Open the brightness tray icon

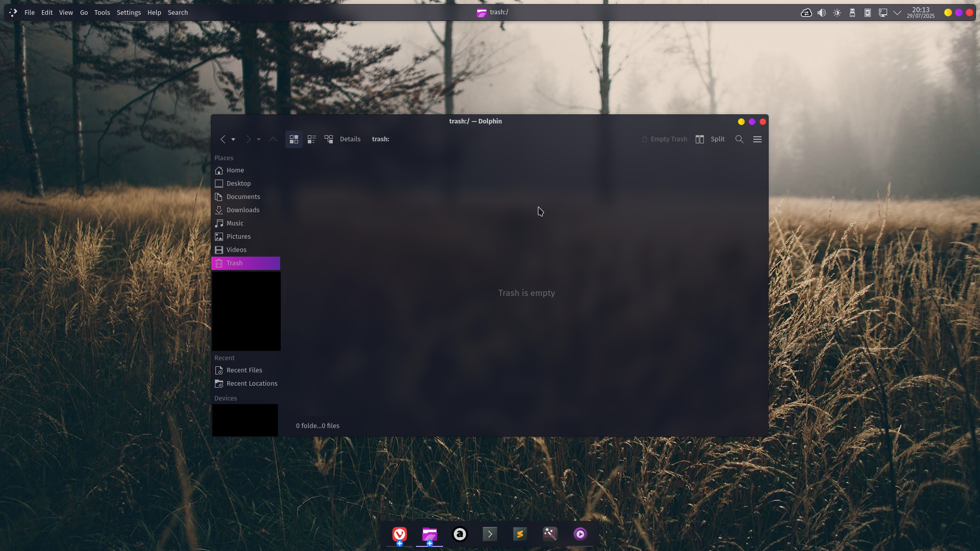click(x=837, y=13)
